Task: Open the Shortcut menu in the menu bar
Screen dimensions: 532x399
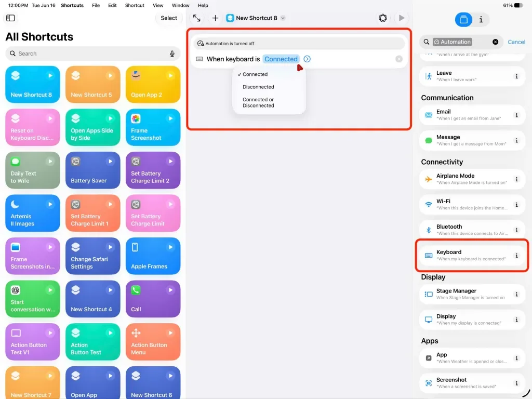Action: [135, 5]
